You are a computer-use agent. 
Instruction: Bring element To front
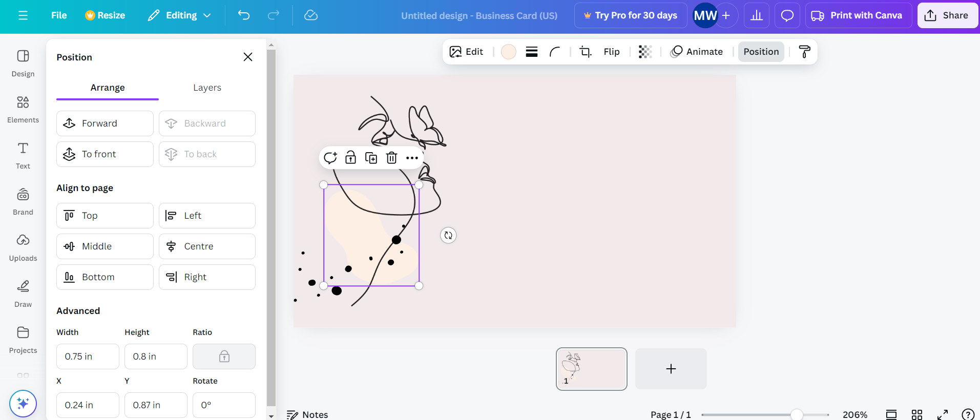tap(105, 154)
